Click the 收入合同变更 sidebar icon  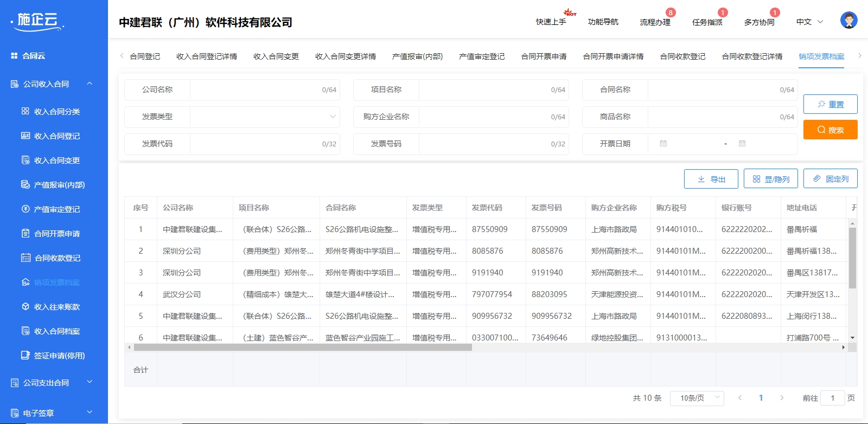point(25,160)
